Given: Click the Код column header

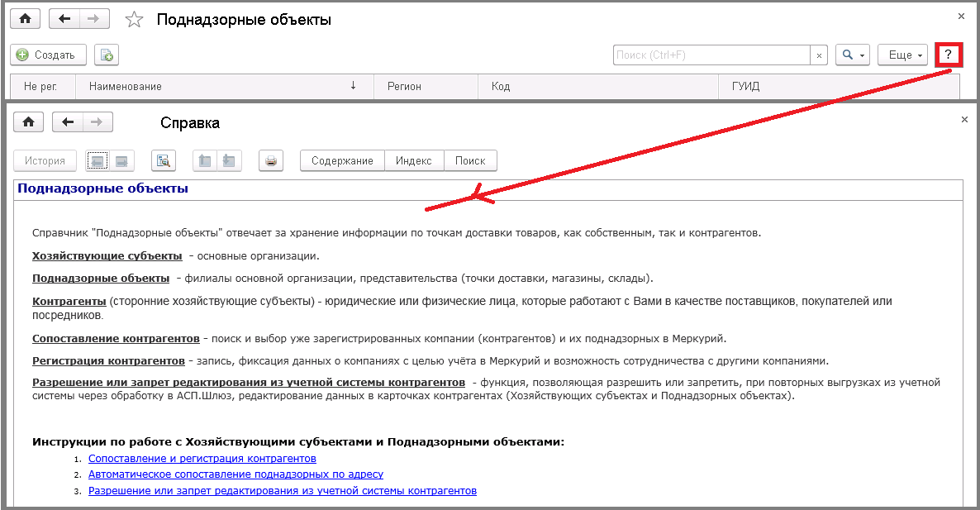Looking at the screenshot, I should point(599,86).
